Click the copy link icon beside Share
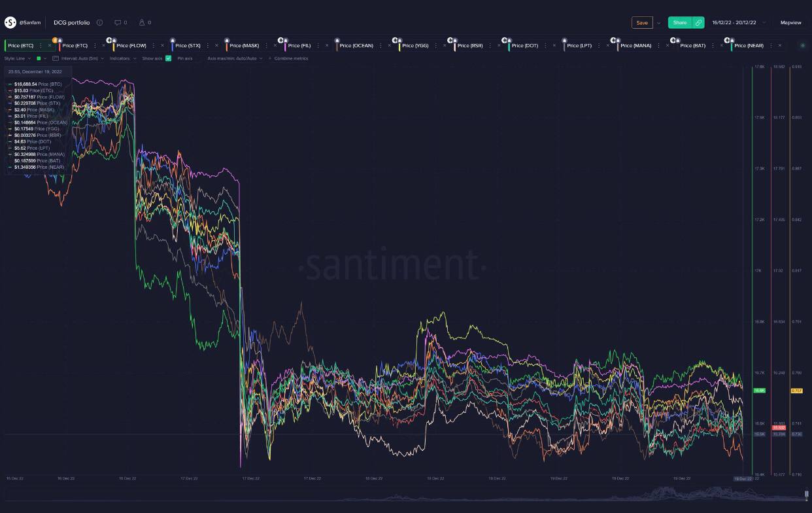The height and width of the screenshot is (513, 812). pyautogui.click(x=698, y=23)
